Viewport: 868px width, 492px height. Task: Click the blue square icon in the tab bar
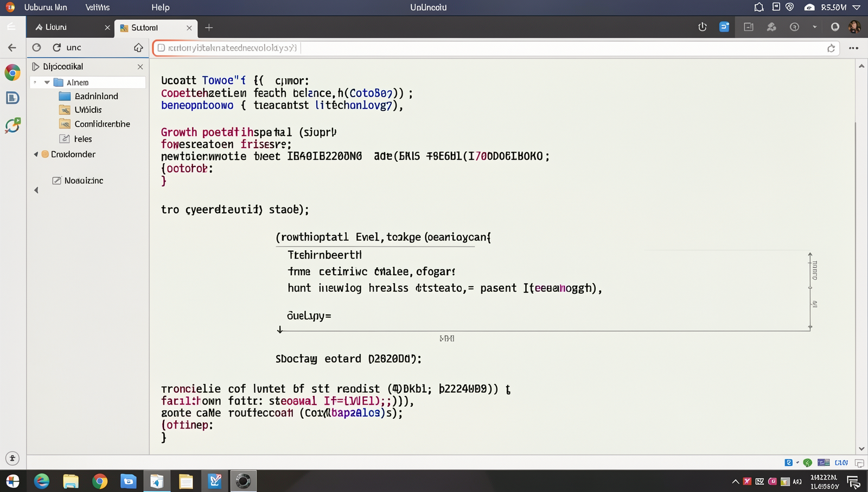coord(724,27)
